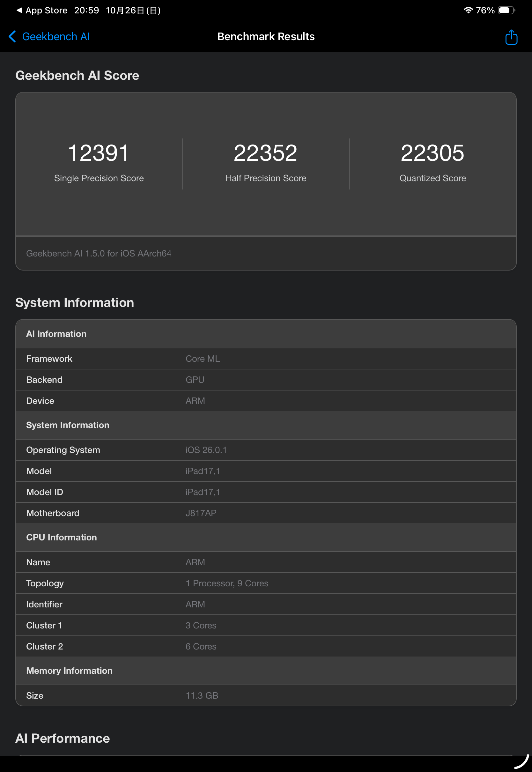Tap the Topology 1 Processor, 9 Cores row

point(266,583)
